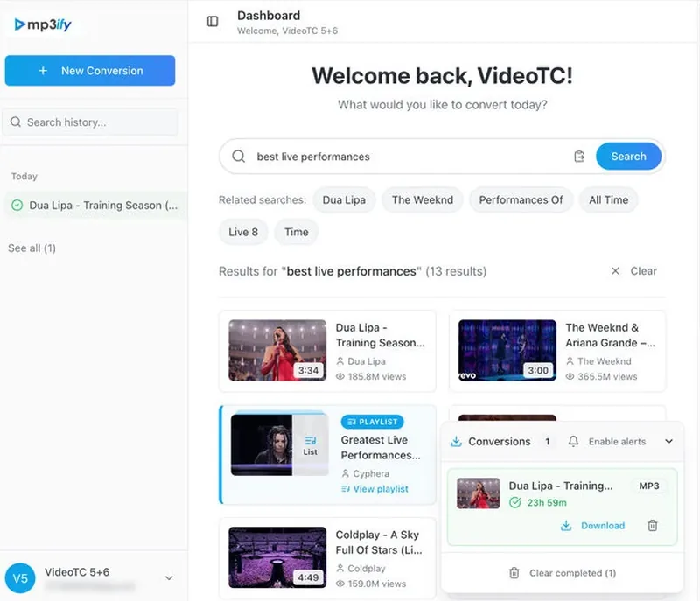Focus the Search history field
Image resolution: width=700 pixels, height=601 pixels.
[x=91, y=122]
